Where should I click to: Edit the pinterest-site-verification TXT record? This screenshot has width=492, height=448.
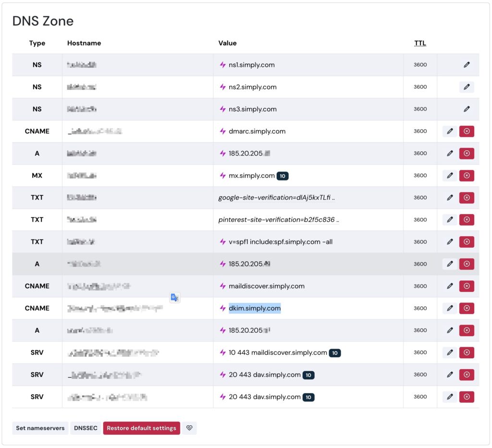(x=450, y=220)
